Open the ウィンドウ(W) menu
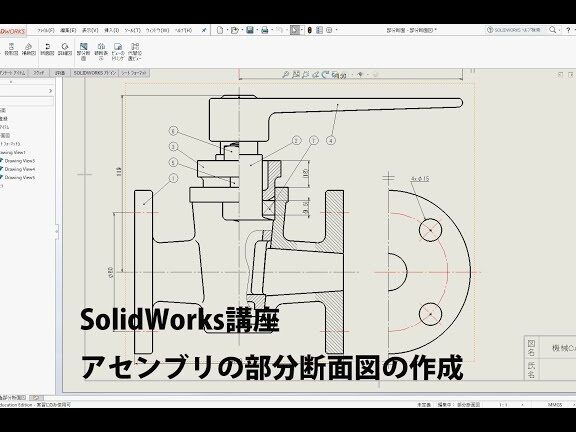The image size is (576, 432). 157,30
